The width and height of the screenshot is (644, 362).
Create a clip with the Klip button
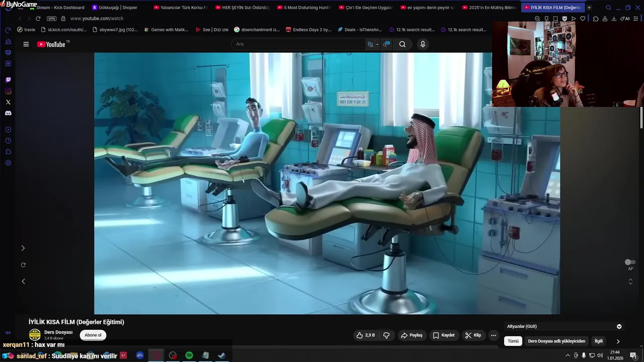473,335
